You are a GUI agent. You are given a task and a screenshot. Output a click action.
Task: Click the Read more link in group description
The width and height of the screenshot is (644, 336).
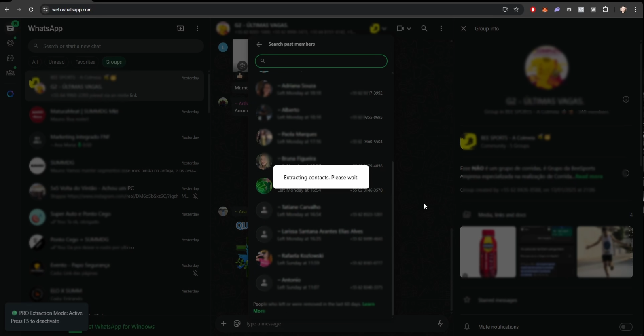589,176
